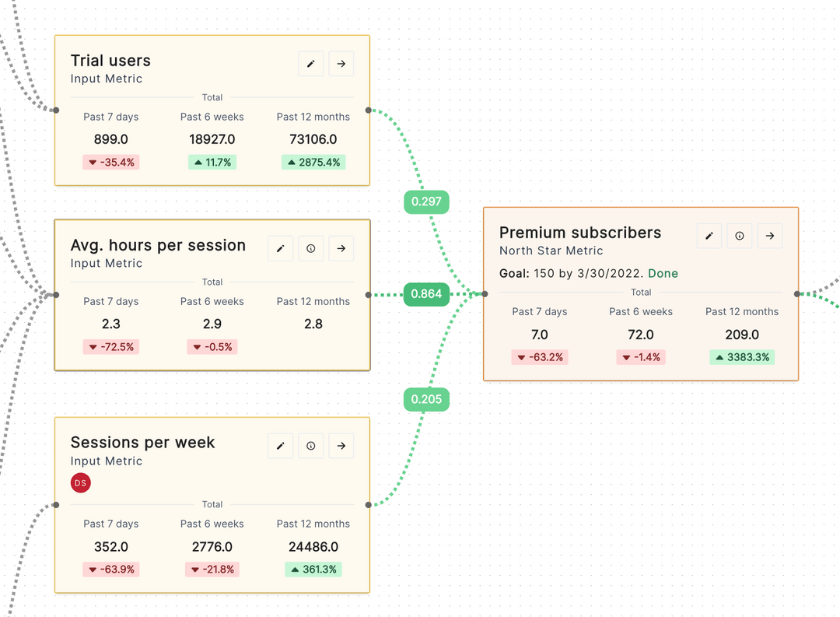Click the 0.864 correlation label
Viewport: 840px width, 617px height.
(426, 294)
